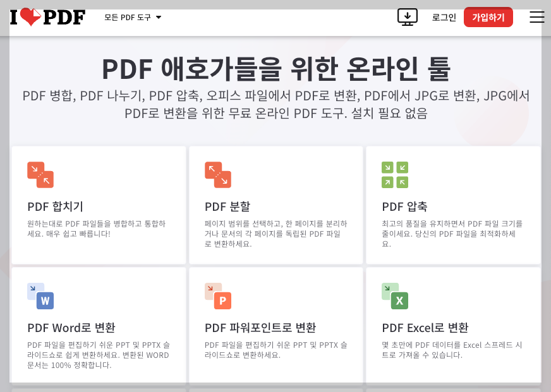Click the red 가입하기 signup button
Screen dimensions: 551x392
[x=488, y=17]
